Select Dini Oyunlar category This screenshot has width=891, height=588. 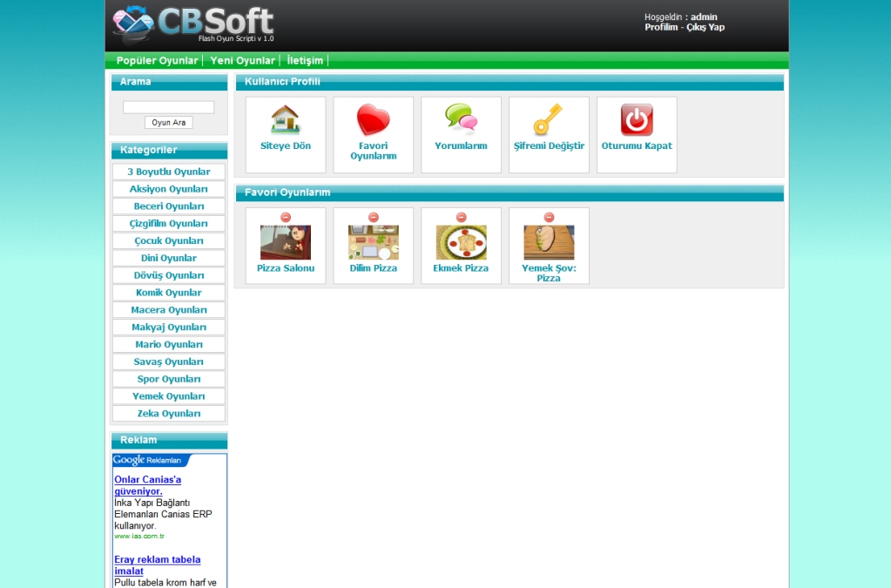click(169, 258)
